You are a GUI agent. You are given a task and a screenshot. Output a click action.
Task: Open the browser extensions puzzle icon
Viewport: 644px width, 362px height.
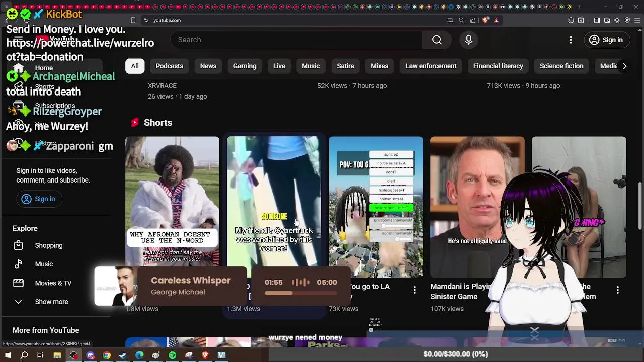[571, 20]
